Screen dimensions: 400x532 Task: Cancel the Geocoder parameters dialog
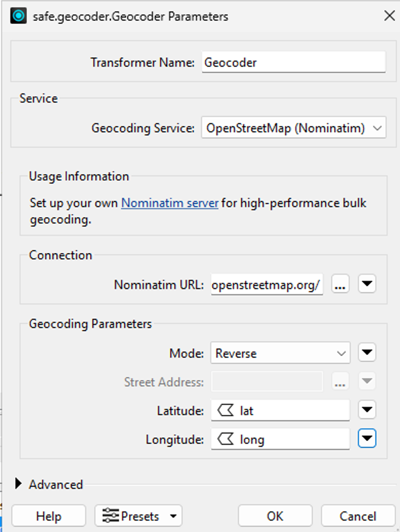pyautogui.click(x=358, y=516)
